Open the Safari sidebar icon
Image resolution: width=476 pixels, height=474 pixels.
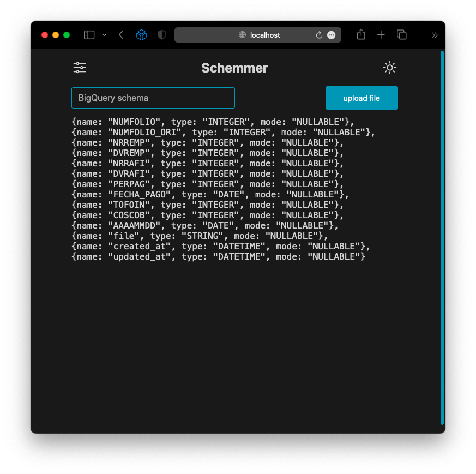[x=89, y=34]
